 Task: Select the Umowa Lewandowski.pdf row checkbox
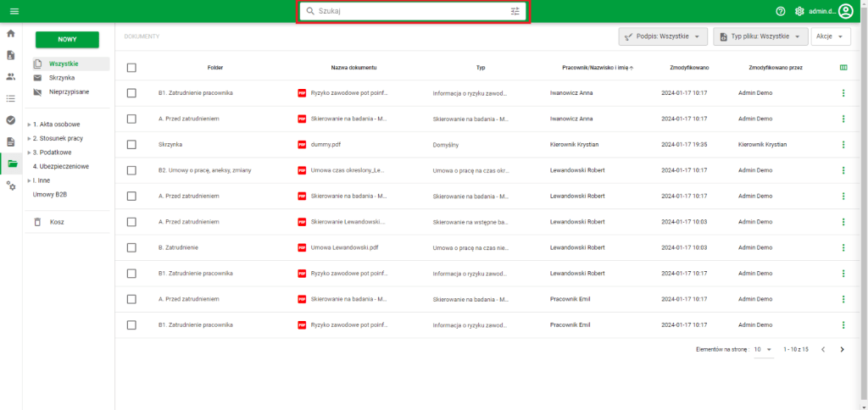coord(131,248)
